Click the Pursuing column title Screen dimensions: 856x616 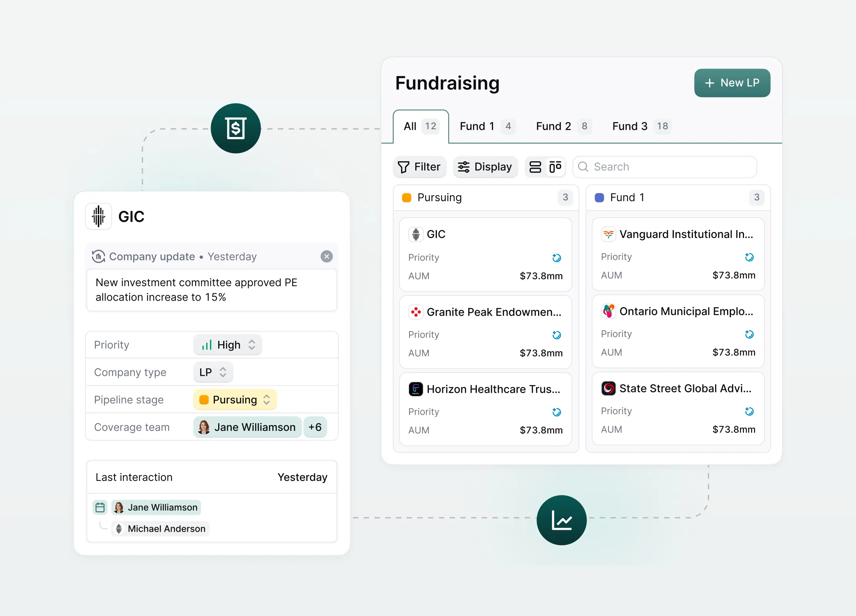point(440,198)
